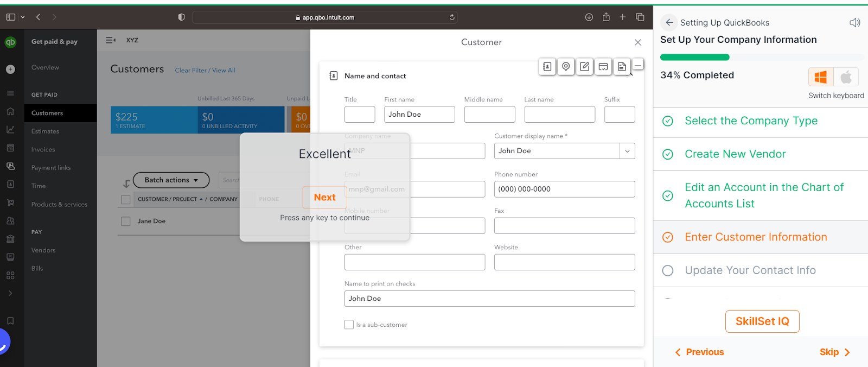Open Notes section via pencil-edit icon
868x367 pixels.
(x=584, y=67)
